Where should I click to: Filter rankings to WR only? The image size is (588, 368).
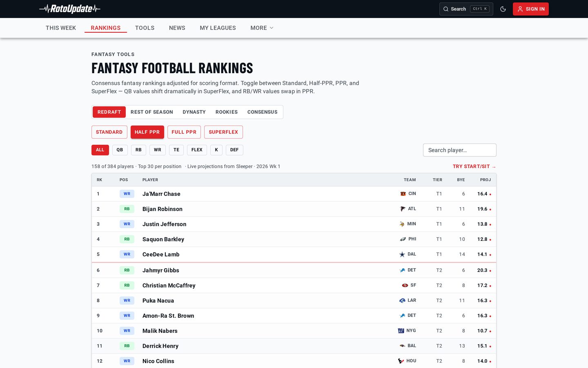coord(158,150)
